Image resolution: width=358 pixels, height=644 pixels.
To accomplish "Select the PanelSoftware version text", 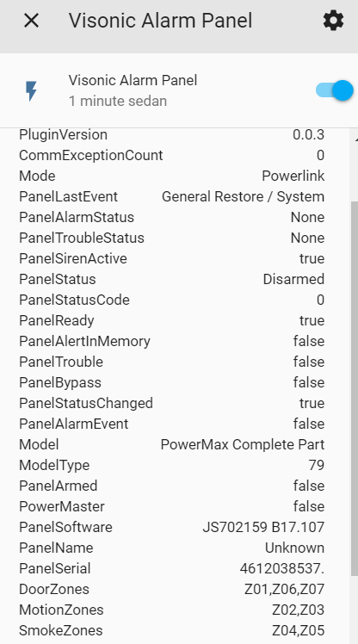I will point(263,527).
